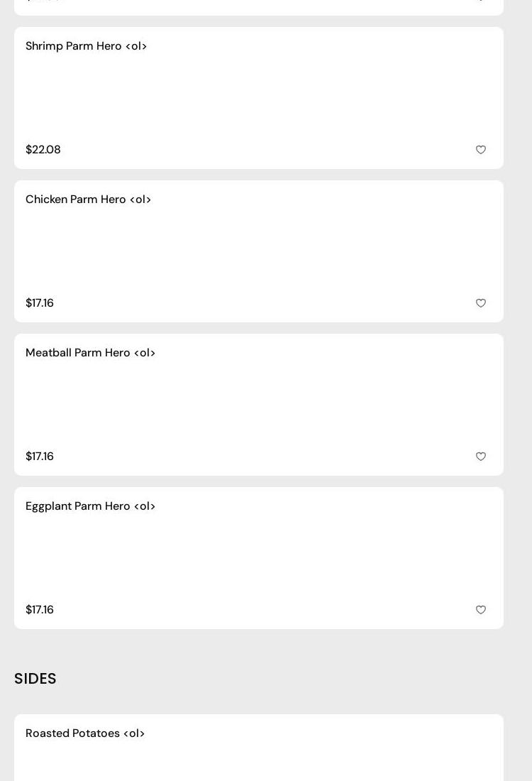Click blank middle of Eggplant Parm Hero card

click(259, 558)
